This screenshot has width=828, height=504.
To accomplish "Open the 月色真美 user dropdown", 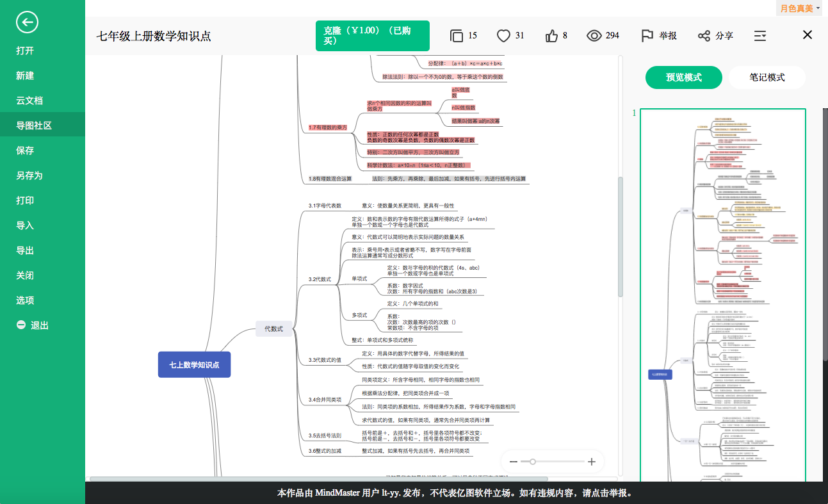I will coord(800,8).
